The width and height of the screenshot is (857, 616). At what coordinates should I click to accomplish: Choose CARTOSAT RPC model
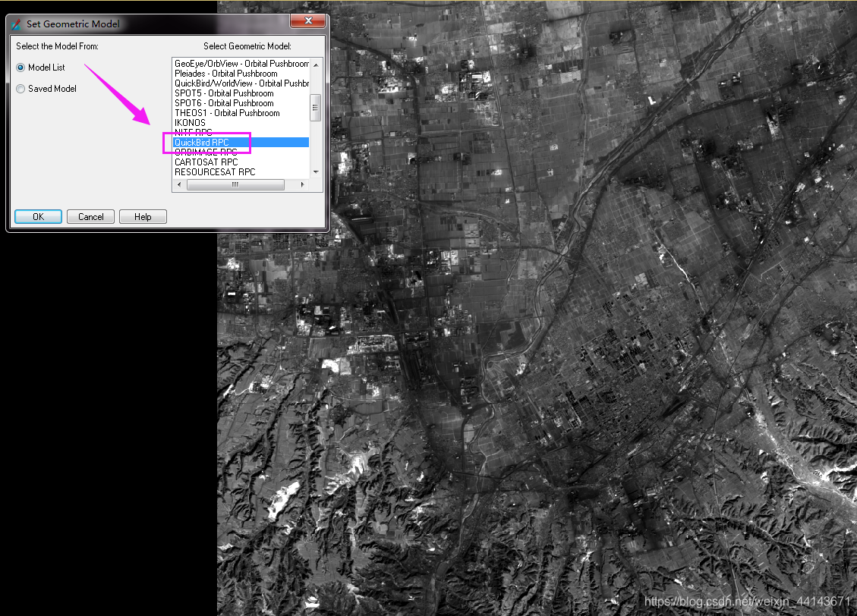pyautogui.click(x=241, y=162)
